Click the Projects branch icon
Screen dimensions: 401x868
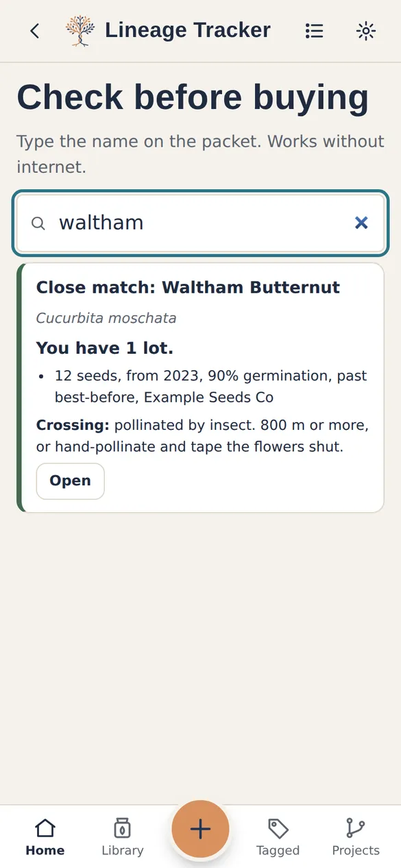(x=356, y=828)
